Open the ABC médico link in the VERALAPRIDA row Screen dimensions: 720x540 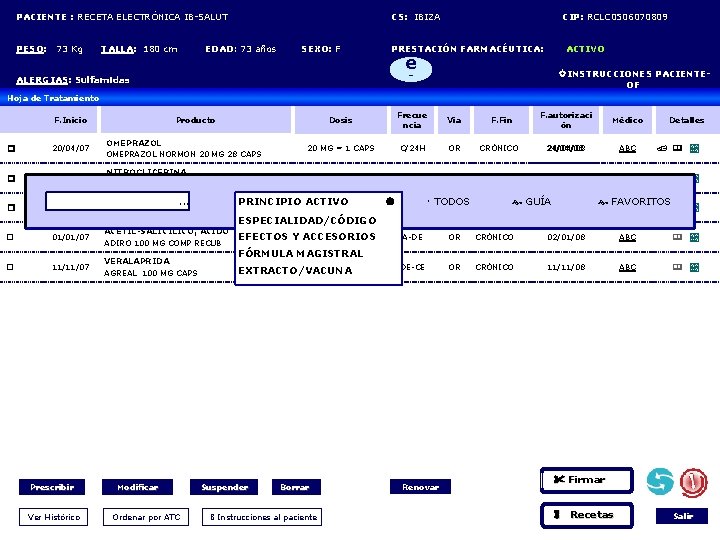(627, 267)
